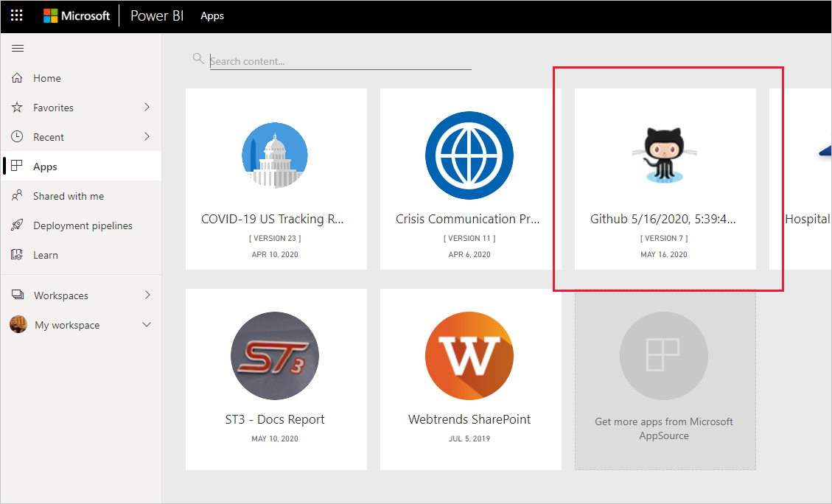Screen dimensions: 832x504
Task: Open the app launcher waffle icon
Action: point(17,15)
